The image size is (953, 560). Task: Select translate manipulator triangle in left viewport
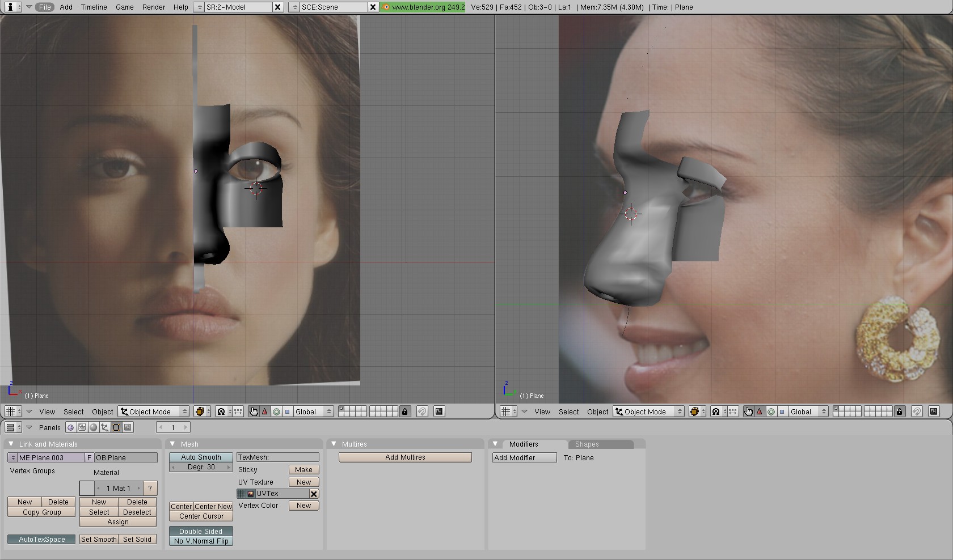click(x=265, y=412)
